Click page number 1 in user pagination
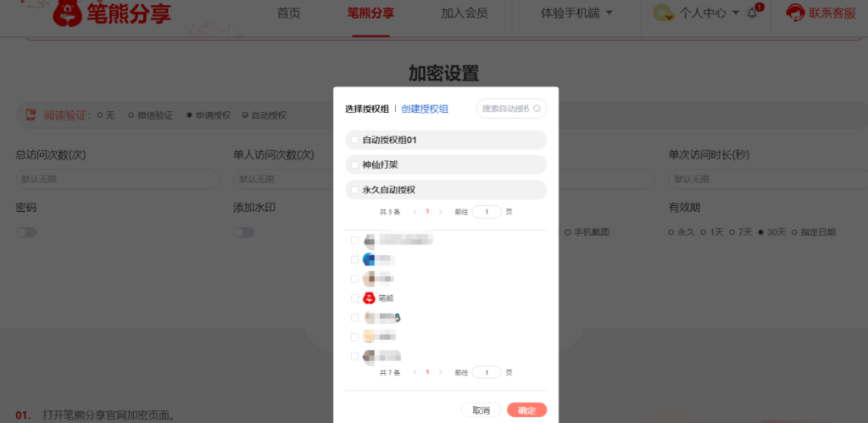 [427, 373]
